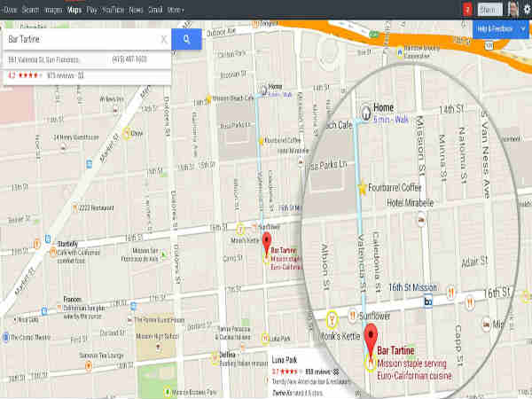Click the Home icon in the magnified circle
This screenshot has height=399, width=532.
point(365,113)
